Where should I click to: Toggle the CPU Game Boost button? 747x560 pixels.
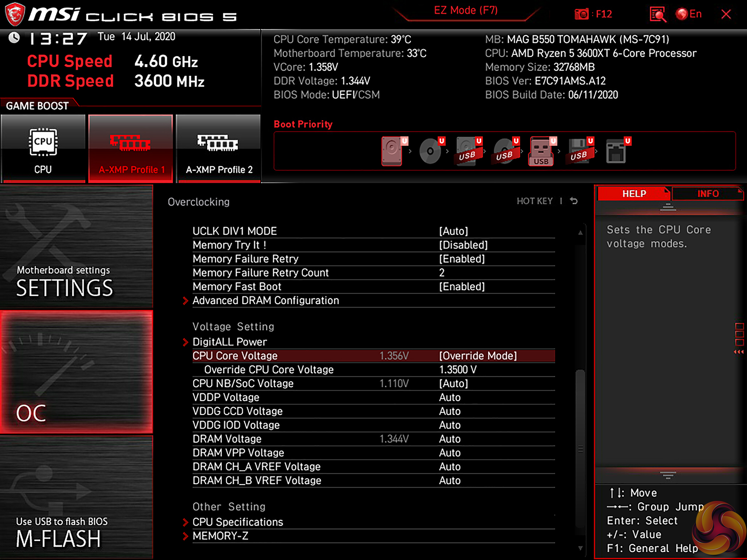tap(43, 148)
